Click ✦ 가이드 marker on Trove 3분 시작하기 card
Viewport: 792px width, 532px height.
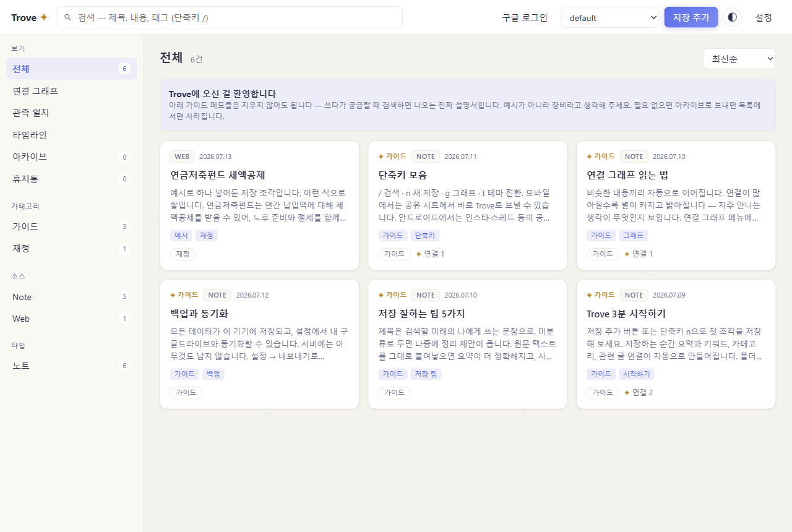click(601, 295)
